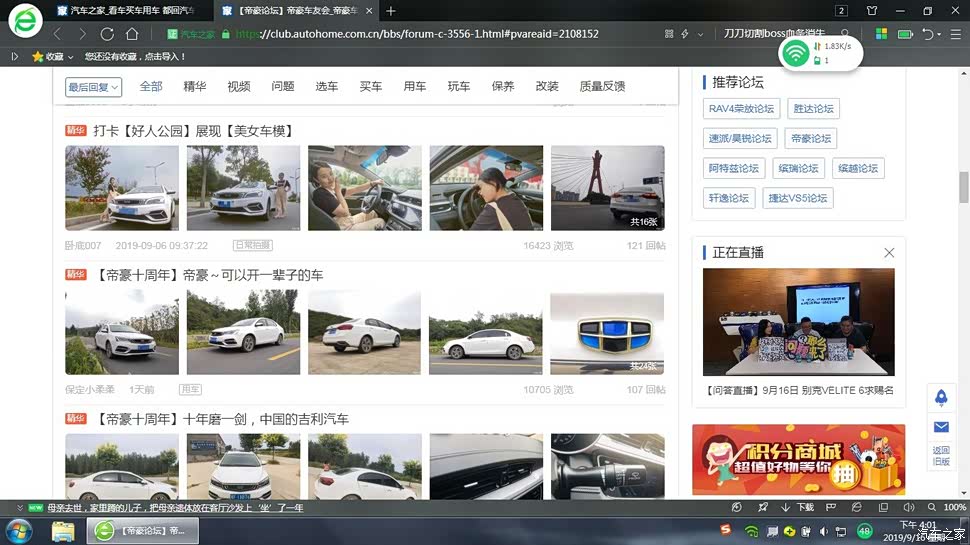
Task: Click the search box showing 刀刀切割boss
Action: click(x=775, y=33)
